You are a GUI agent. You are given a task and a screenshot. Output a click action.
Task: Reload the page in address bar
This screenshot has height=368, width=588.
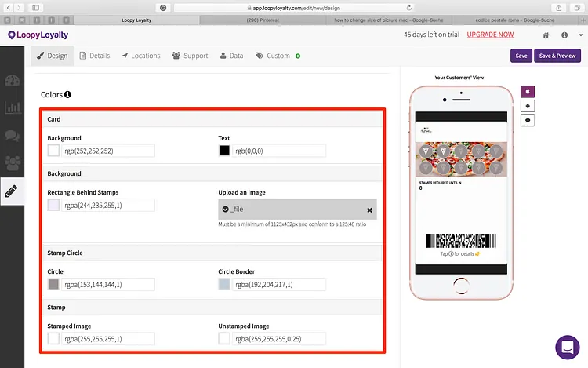click(408, 8)
